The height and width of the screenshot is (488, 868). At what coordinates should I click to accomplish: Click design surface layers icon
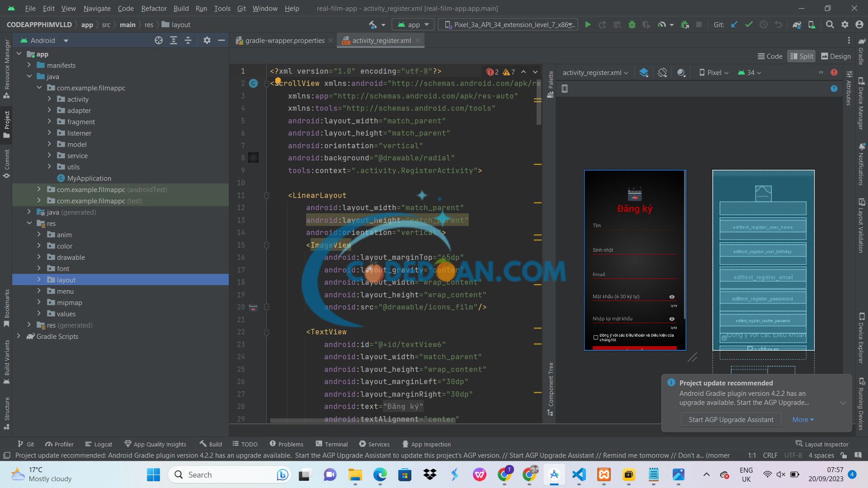644,73
